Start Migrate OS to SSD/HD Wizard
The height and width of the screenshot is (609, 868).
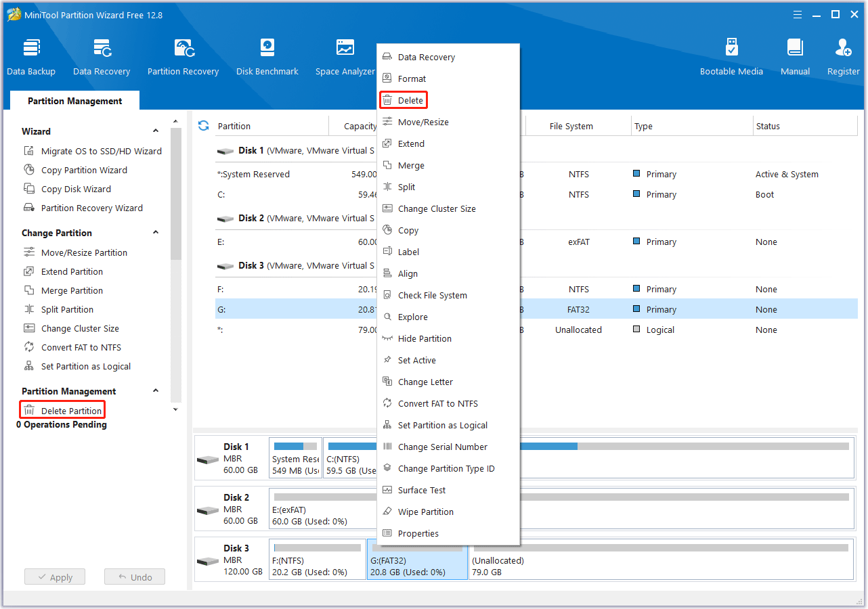(x=93, y=151)
